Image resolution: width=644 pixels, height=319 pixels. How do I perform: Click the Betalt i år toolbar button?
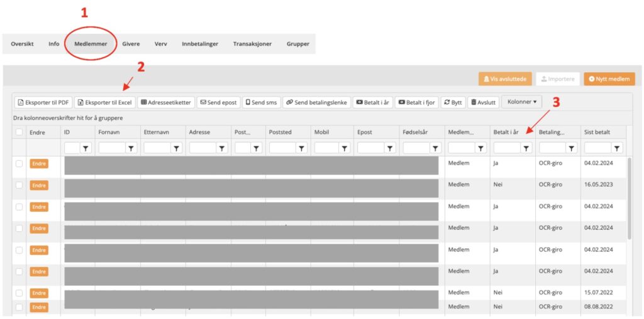373,102
